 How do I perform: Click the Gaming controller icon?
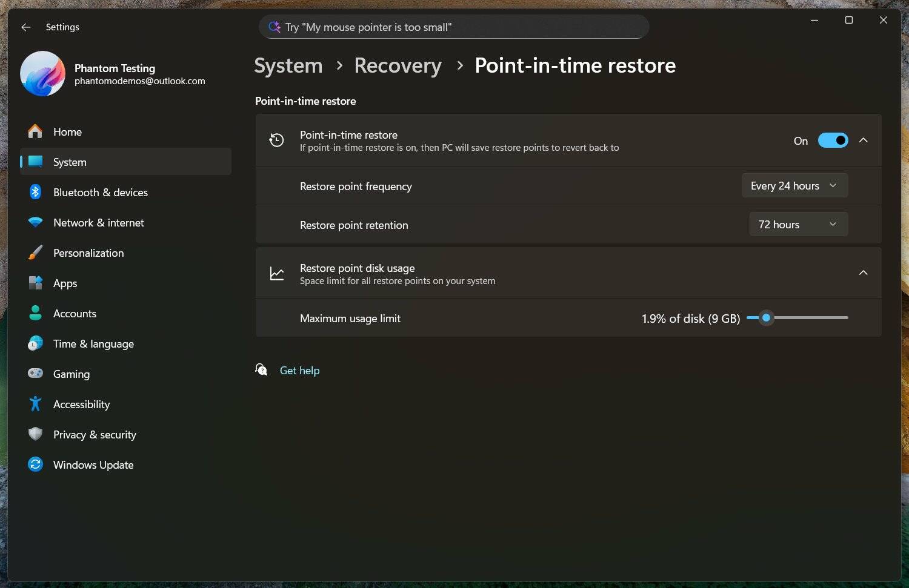35,374
